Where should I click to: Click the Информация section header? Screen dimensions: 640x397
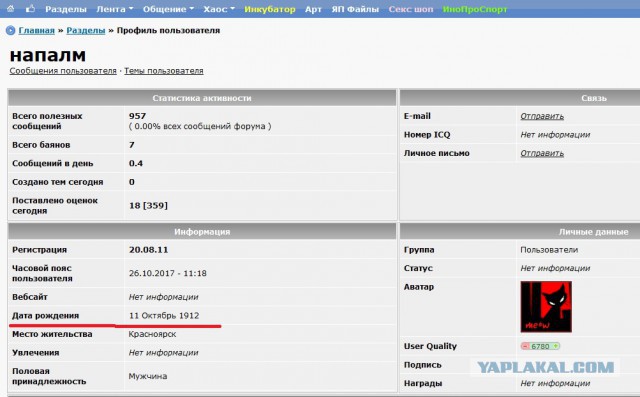click(202, 232)
